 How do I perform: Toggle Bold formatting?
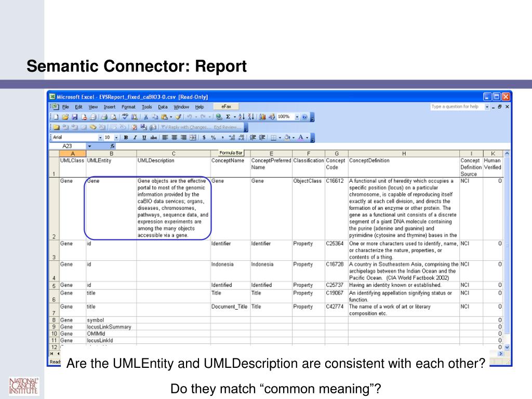126,137
